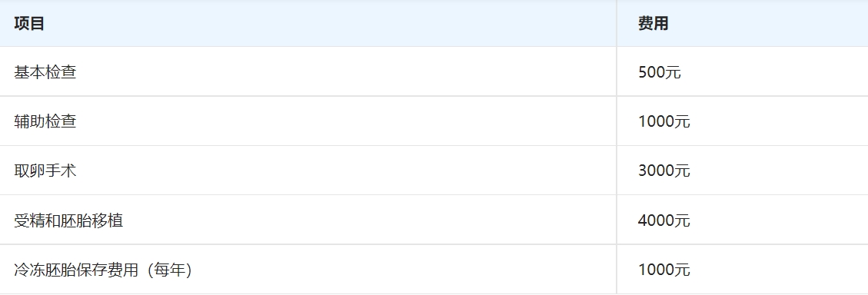Click empty area right of 4000元
The height and width of the screenshot is (295, 868).
tap(778, 220)
